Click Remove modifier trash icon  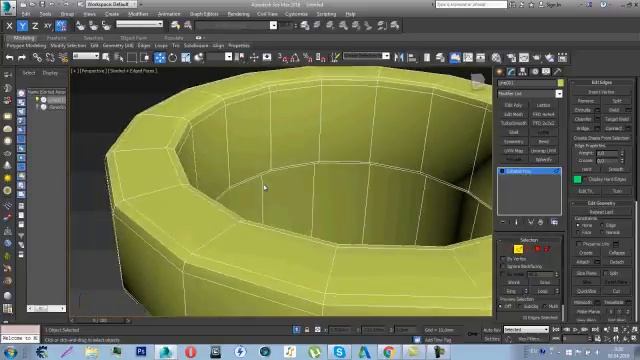pyautogui.click(x=540, y=222)
